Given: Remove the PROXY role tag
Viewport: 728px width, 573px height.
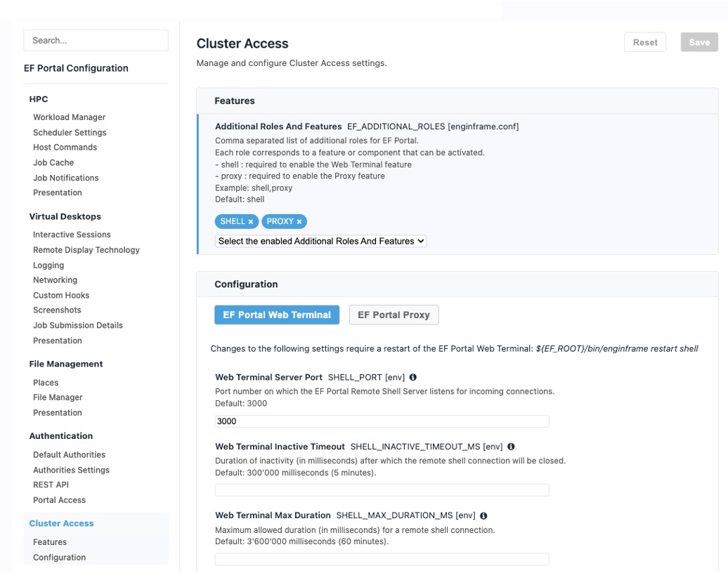Looking at the screenshot, I should pos(299,222).
